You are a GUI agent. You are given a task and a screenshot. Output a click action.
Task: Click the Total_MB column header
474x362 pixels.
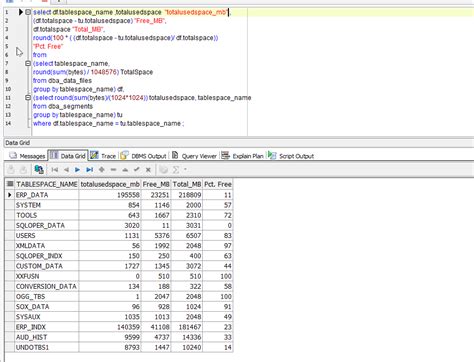tap(187, 184)
